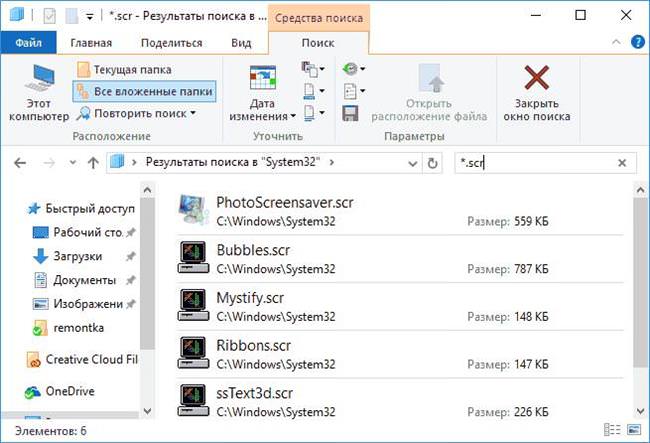Click the Properties quick access icon
The width and height of the screenshot is (650, 443).
tap(50, 16)
